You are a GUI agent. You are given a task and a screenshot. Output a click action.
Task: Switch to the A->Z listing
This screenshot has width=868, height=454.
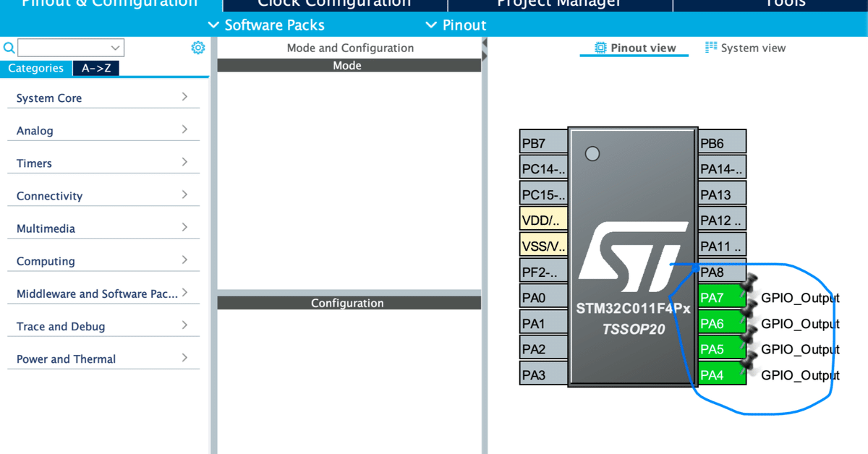[95, 68]
